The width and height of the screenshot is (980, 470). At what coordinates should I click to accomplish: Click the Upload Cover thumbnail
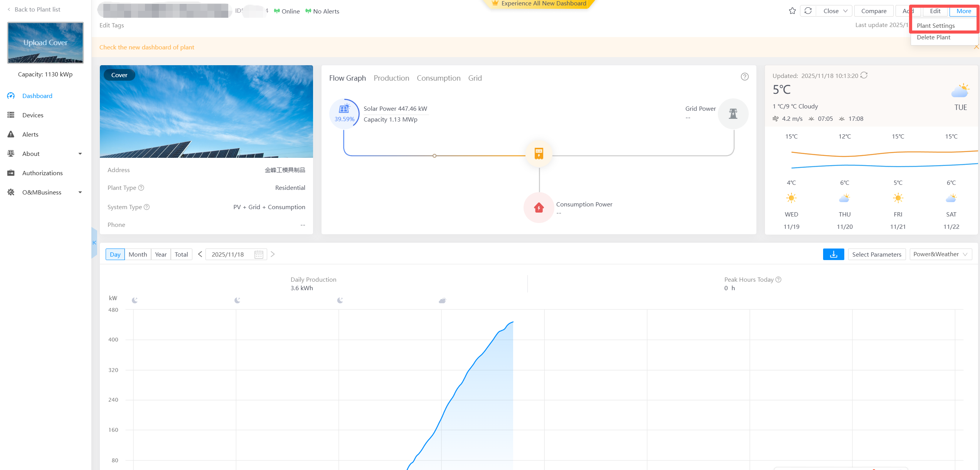(45, 42)
